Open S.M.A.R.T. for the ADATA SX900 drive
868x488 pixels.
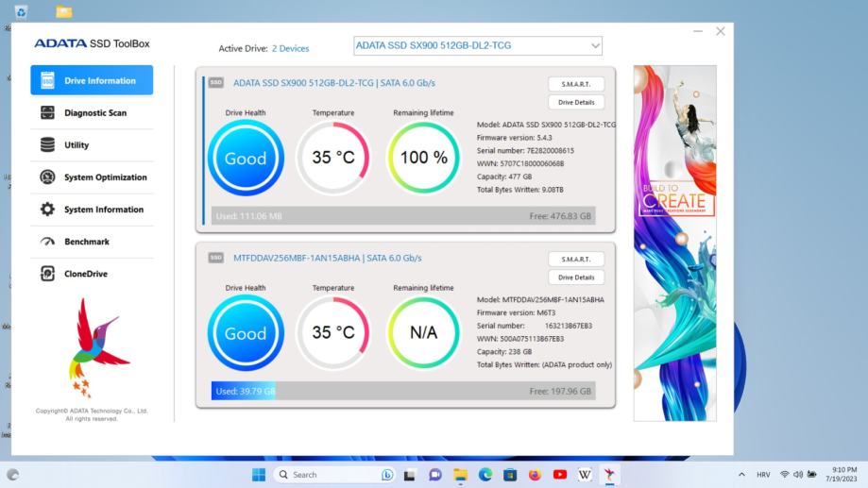pos(576,84)
